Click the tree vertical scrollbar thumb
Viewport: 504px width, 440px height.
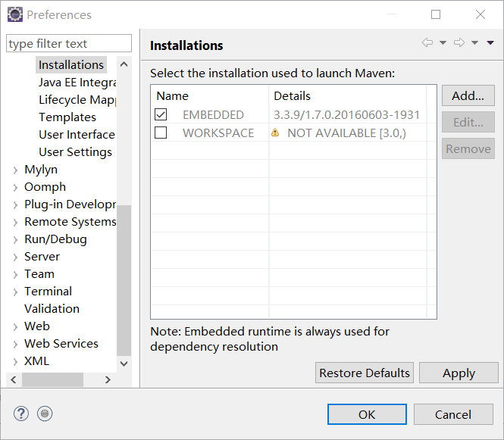[124, 280]
